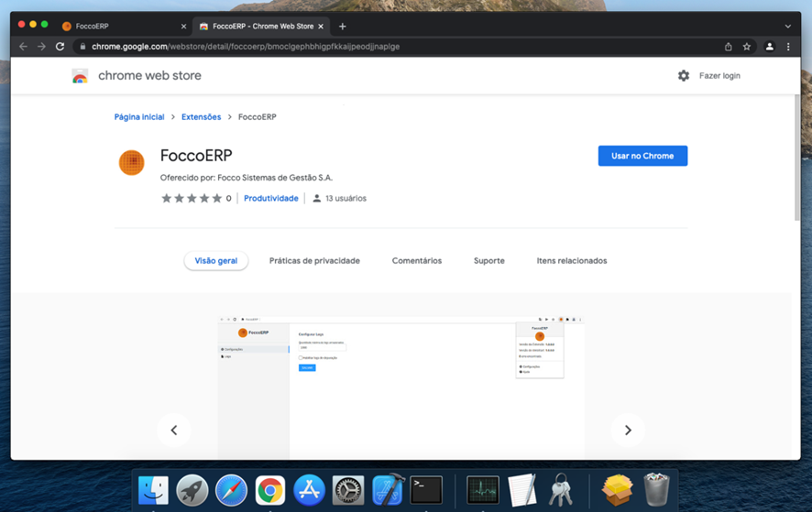This screenshot has width=812, height=512.
Task: Open Launchpad from the dock
Action: click(192, 490)
